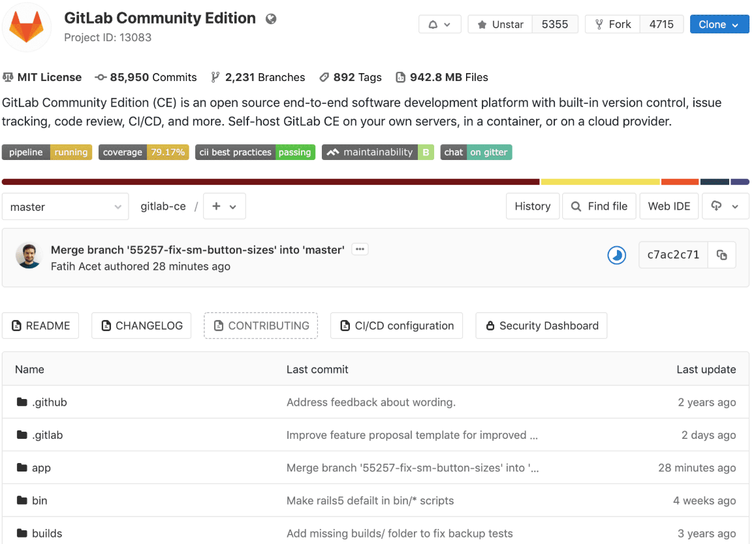Image resolution: width=756 pixels, height=544 pixels.
Task: Open the Fatih Acet author link
Action: click(x=76, y=266)
